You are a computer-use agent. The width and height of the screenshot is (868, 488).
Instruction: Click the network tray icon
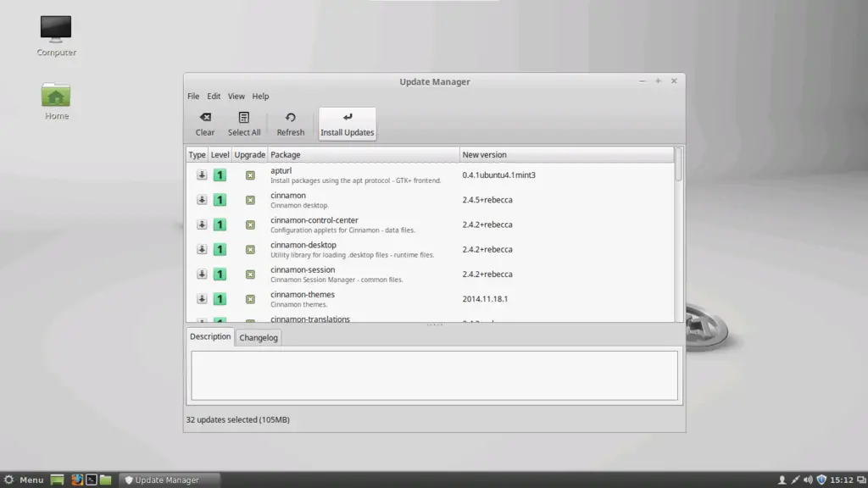point(795,480)
